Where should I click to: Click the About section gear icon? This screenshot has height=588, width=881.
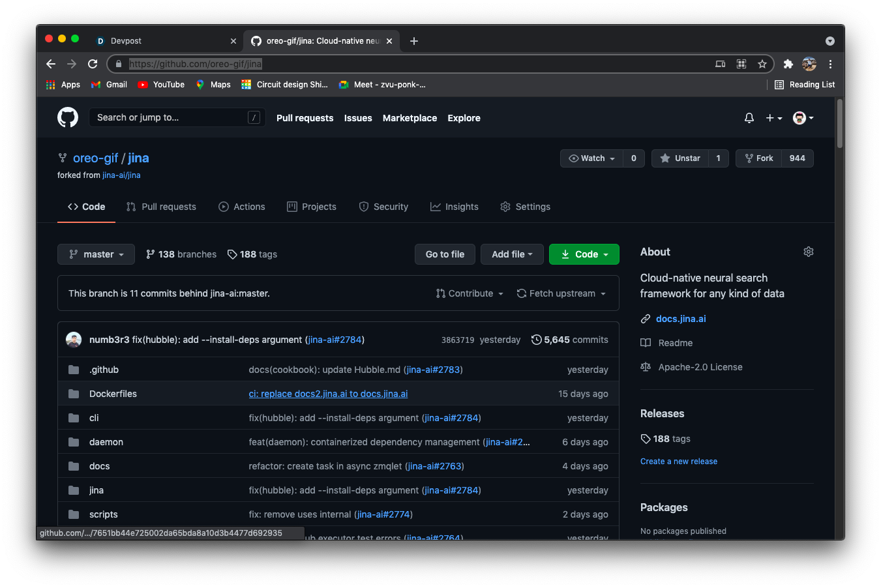coord(809,252)
